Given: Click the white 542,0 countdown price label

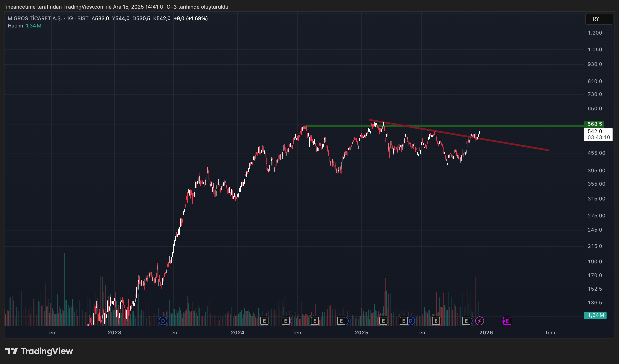Looking at the screenshot, I should pyautogui.click(x=598, y=134).
